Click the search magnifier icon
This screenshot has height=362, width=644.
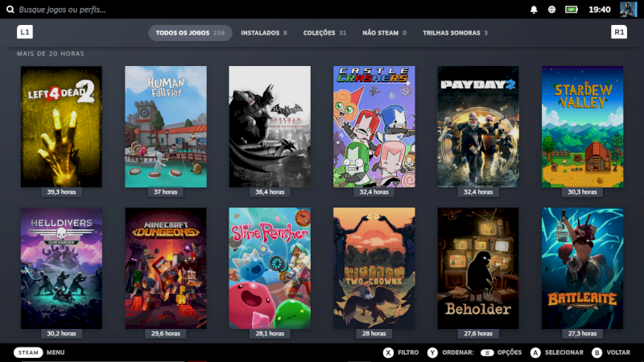(x=10, y=9)
